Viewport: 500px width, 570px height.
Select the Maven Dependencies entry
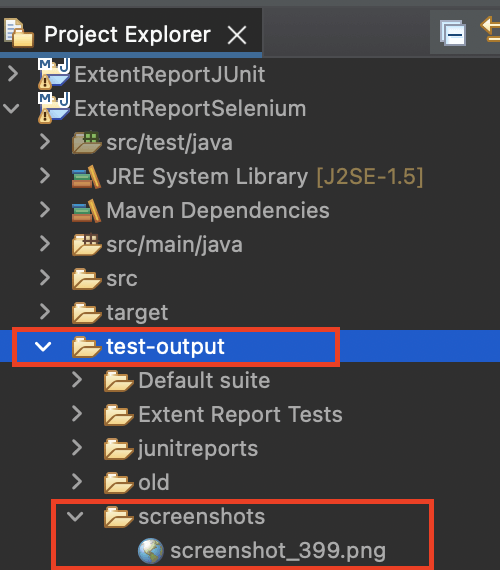218,210
